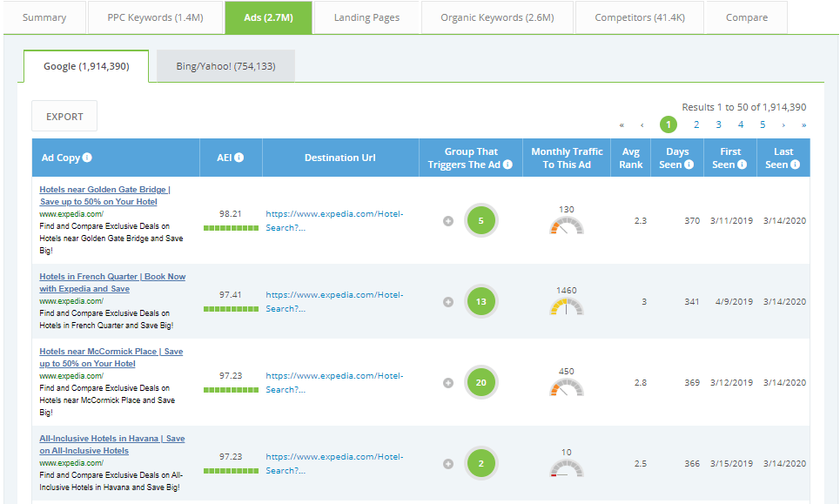
Task: Go to results page 3
Action: point(718,124)
